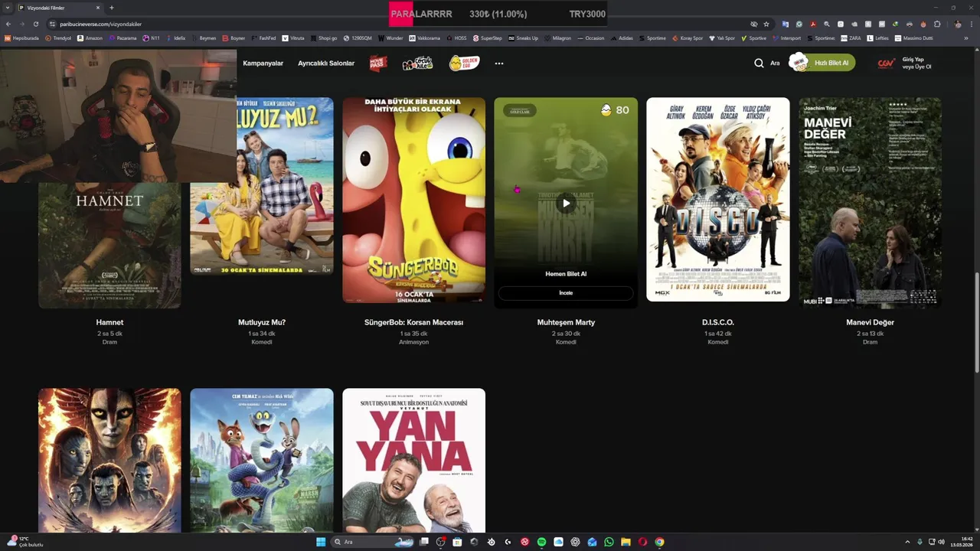Open the Mutluyuz Mu? movie poster
The image size is (980, 551).
[262, 186]
